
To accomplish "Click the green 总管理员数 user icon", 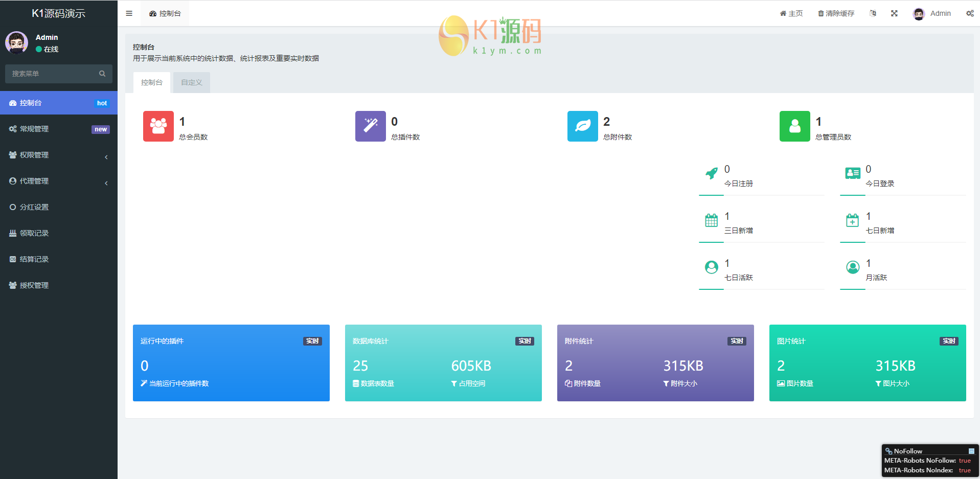I will [795, 126].
